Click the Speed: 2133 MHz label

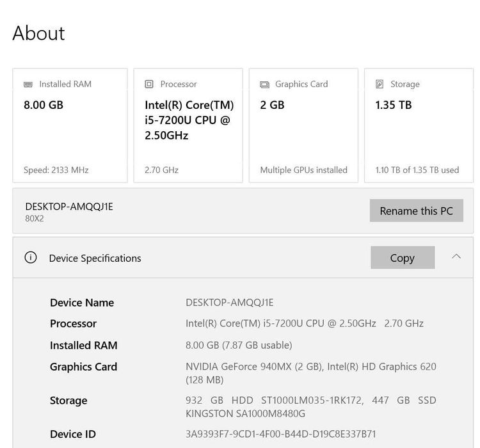pyautogui.click(x=56, y=170)
